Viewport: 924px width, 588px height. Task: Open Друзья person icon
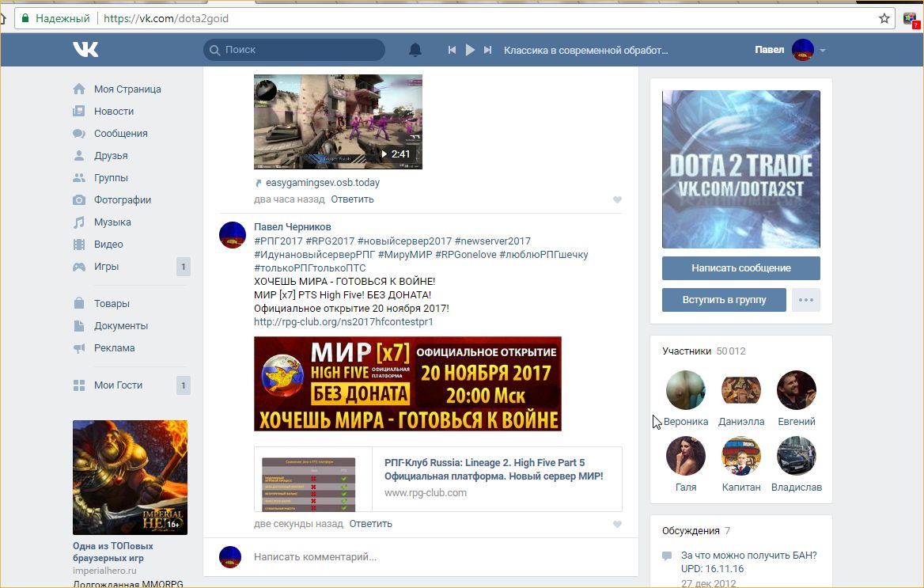pyautogui.click(x=79, y=156)
